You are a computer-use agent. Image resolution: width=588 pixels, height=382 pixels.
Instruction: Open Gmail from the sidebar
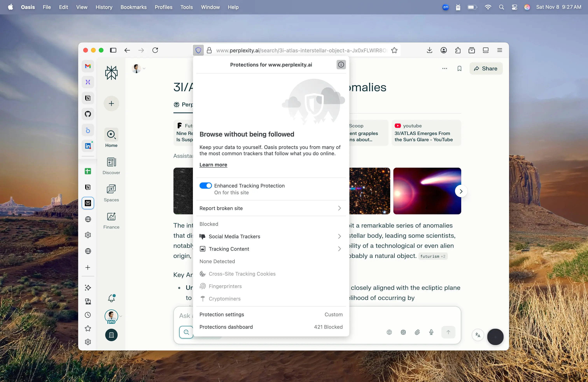tap(88, 66)
